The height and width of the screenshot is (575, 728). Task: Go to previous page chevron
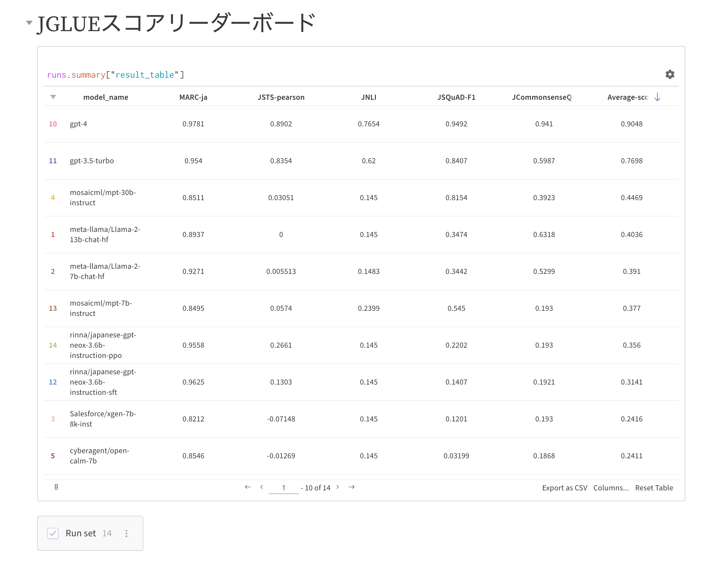262,487
